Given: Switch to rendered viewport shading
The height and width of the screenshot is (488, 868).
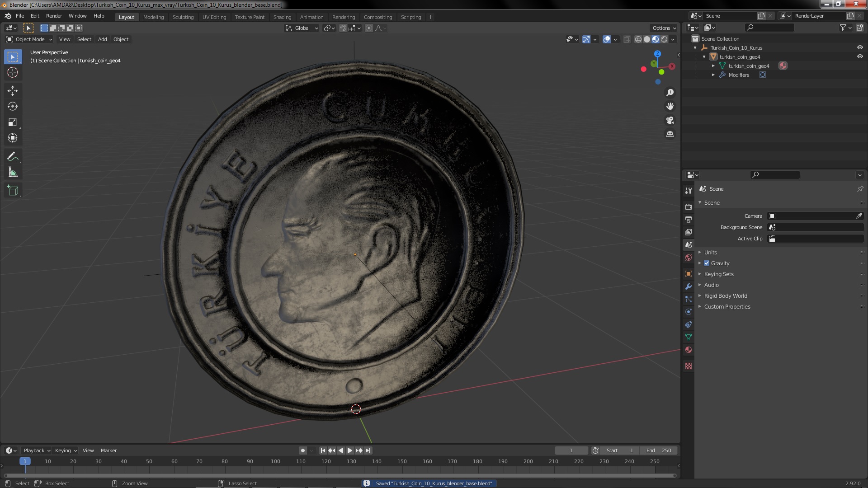Looking at the screenshot, I should click(664, 39).
